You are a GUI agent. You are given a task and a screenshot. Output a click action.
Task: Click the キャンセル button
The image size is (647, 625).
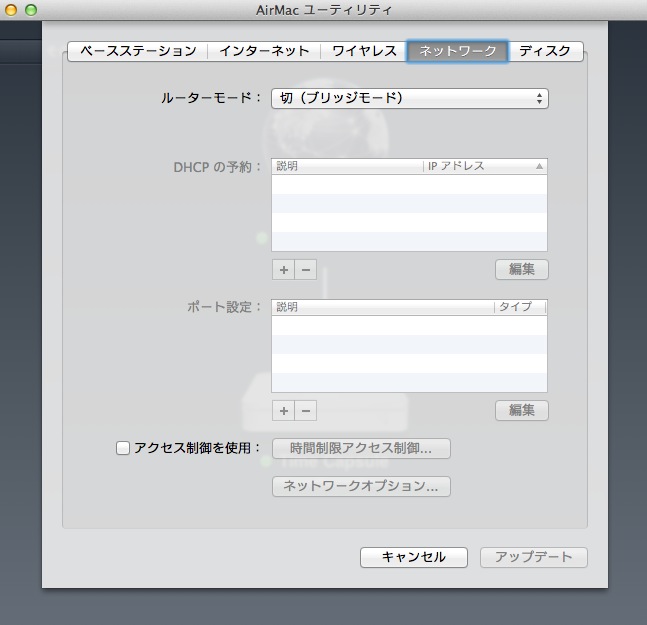click(414, 557)
